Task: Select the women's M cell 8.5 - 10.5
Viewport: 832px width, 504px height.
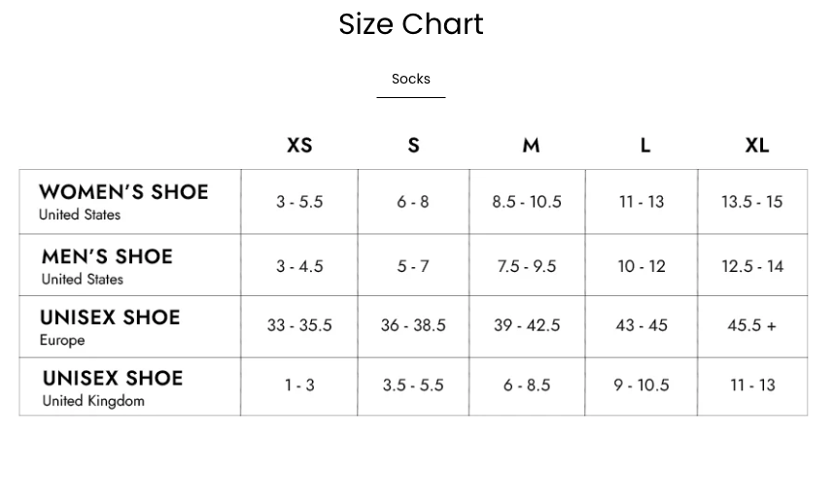Action: click(x=527, y=202)
